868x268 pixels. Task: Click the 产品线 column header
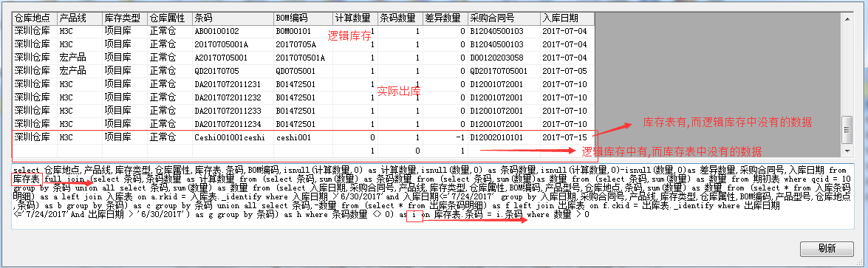pyautogui.click(x=80, y=18)
